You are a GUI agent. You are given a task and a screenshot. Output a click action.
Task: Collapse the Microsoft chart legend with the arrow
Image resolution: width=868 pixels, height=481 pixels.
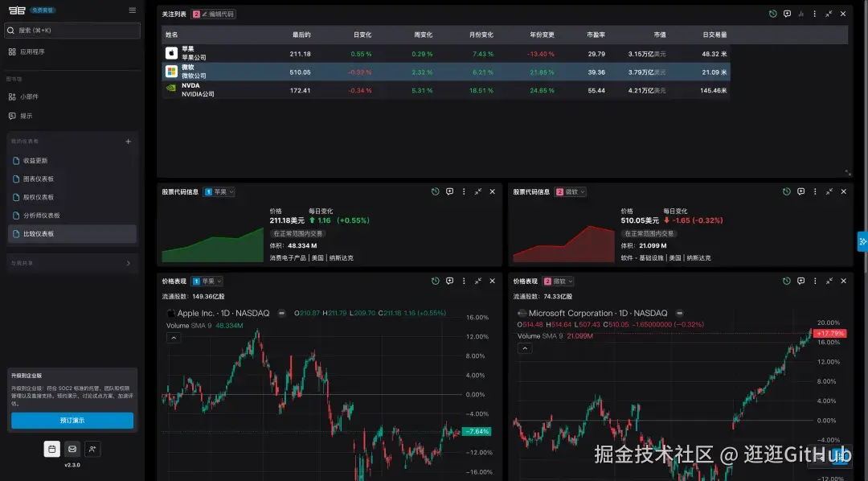525,348
